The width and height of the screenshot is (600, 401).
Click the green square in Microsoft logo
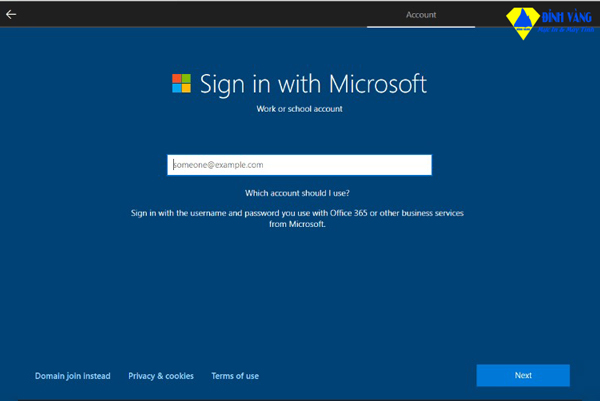point(186,78)
